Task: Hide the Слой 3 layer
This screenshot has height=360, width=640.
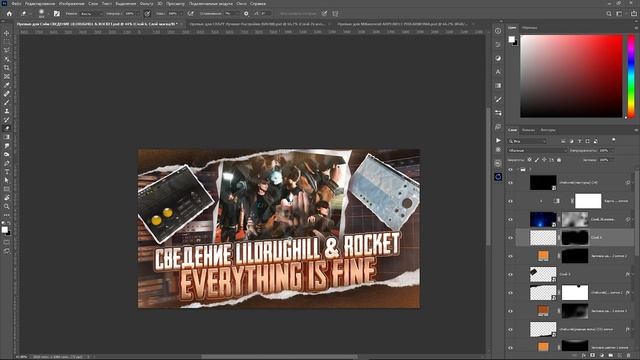Action: [x=510, y=274]
